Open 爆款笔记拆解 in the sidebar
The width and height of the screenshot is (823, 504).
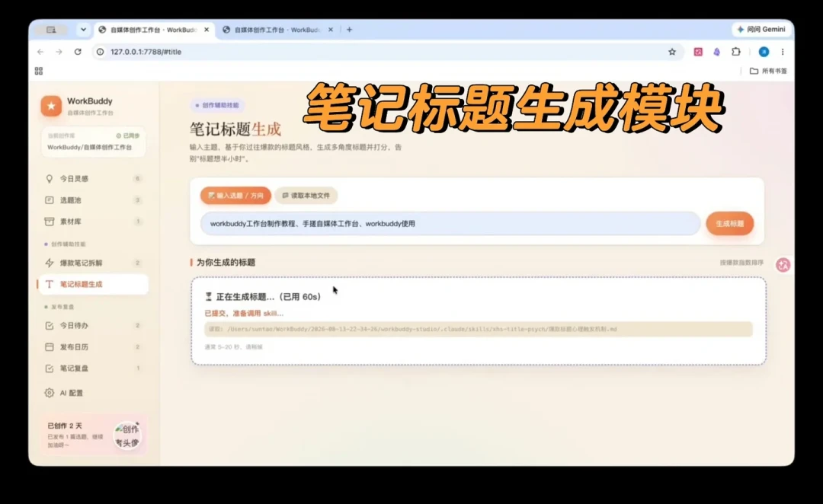pos(93,263)
